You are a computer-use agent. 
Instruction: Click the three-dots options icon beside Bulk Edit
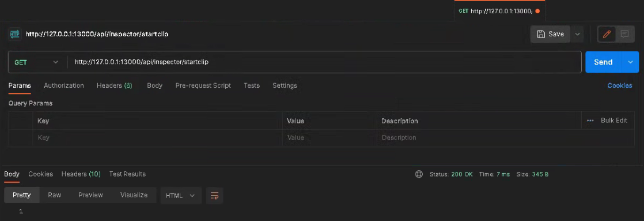click(x=590, y=121)
